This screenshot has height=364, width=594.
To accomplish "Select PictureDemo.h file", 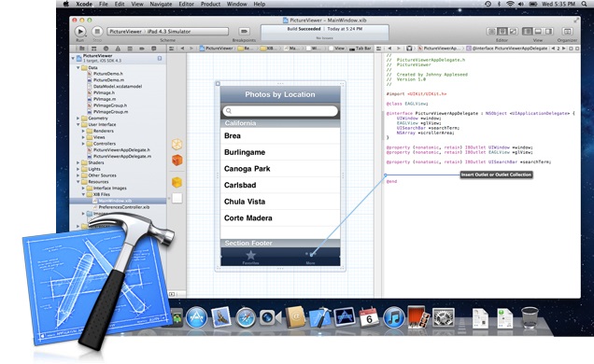I will point(108,74).
